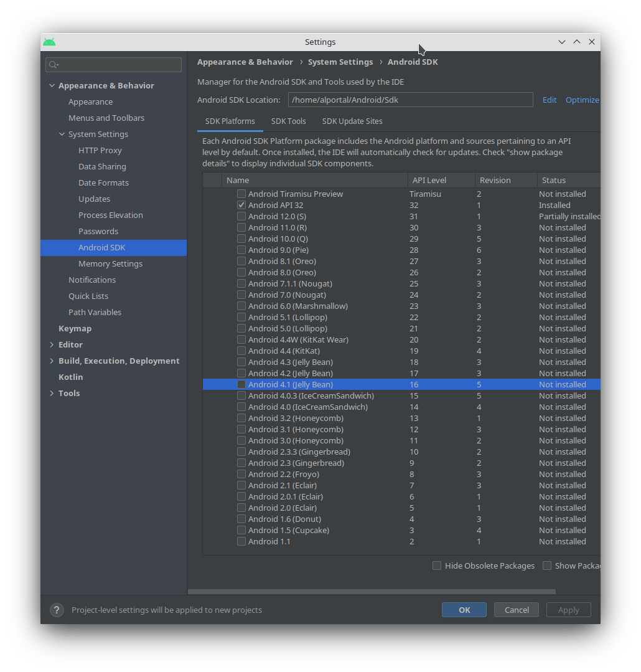
Task: Select the Android 7.0 (Nougat) row name
Action: [x=287, y=295]
